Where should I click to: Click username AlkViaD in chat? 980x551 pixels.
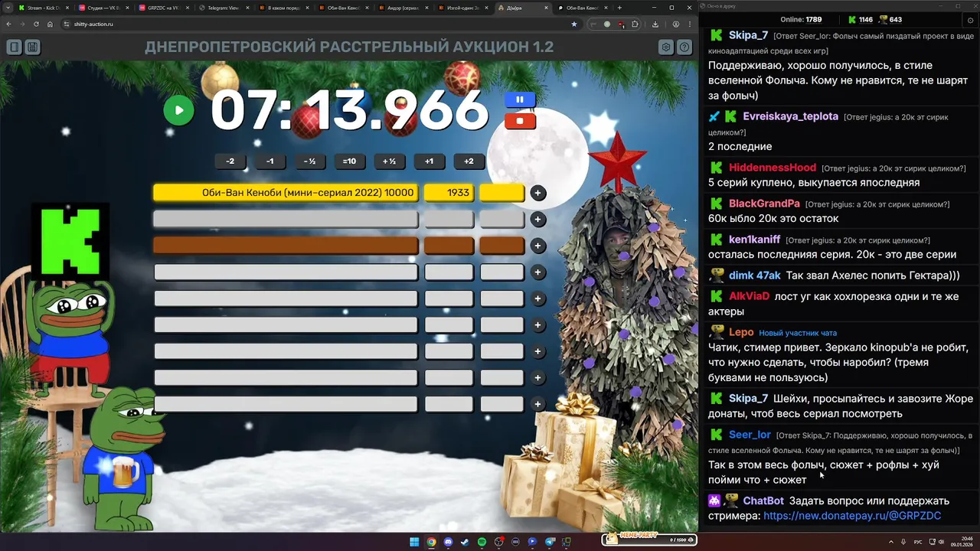(749, 296)
